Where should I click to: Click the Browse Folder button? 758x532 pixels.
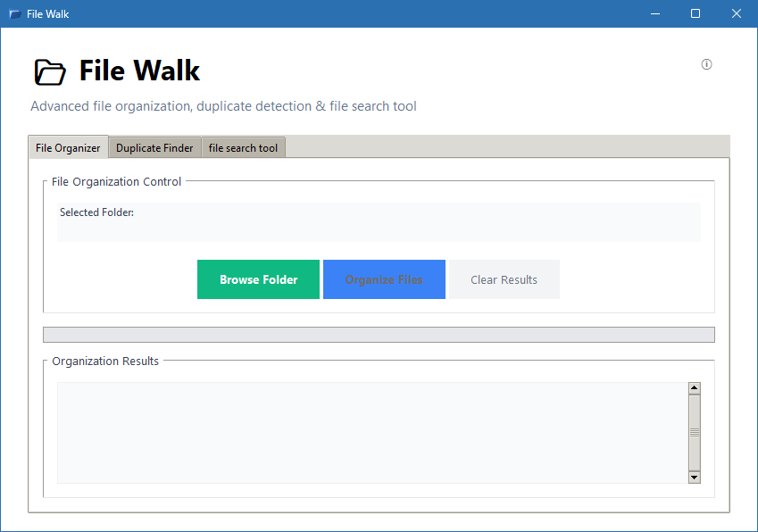(x=258, y=279)
